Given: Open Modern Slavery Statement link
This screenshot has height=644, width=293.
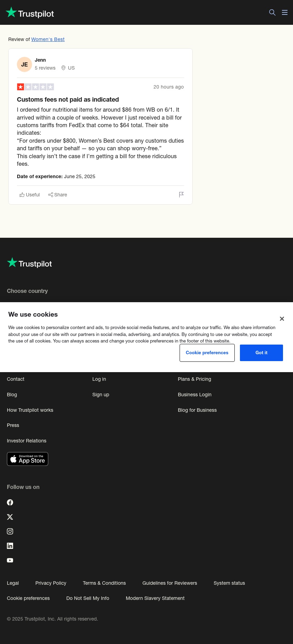Looking at the screenshot, I should [155, 598].
